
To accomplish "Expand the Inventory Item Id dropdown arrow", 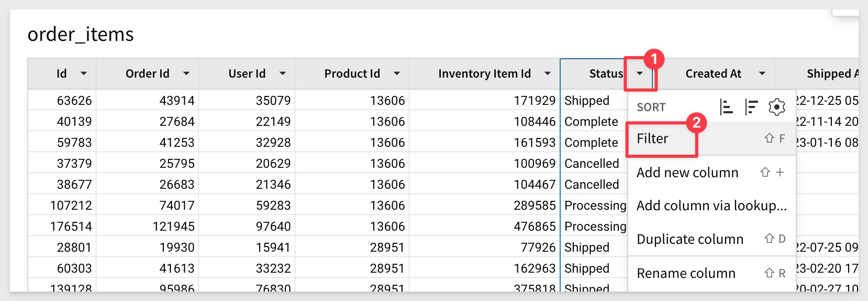I will (548, 74).
